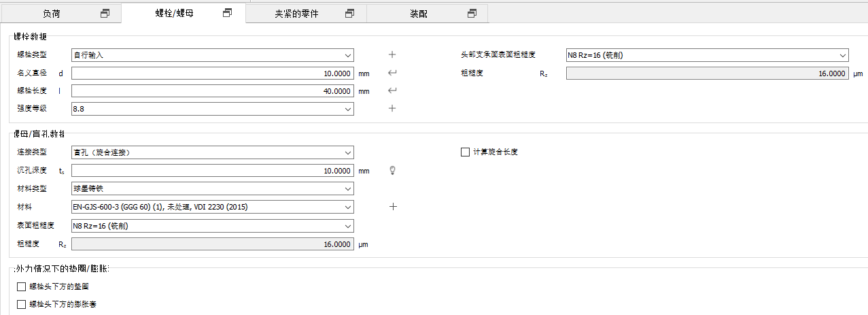This screenshot has height=315, width=868.
Task: Click the 名义直径 d input field
Action: coord(212,73)
